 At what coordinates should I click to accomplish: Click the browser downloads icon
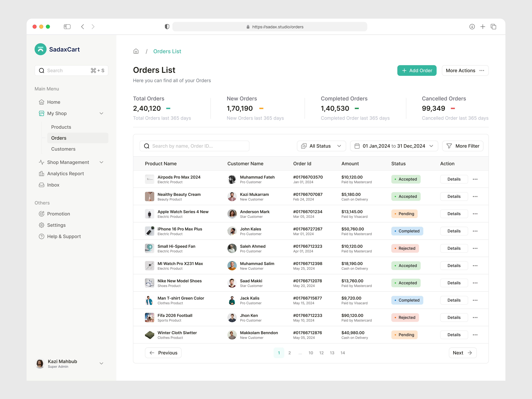[x=472, y=27]
